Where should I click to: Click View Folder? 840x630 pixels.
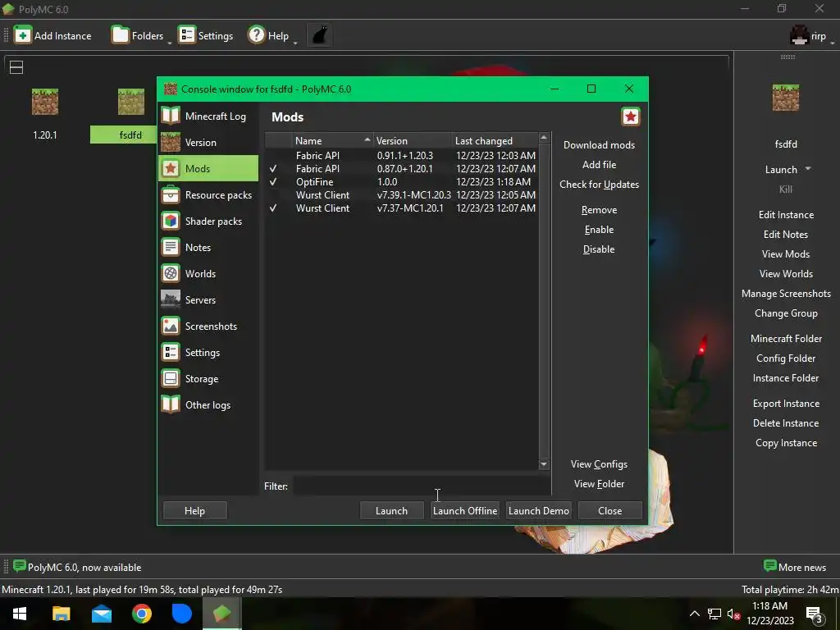(x=599, y=484)
